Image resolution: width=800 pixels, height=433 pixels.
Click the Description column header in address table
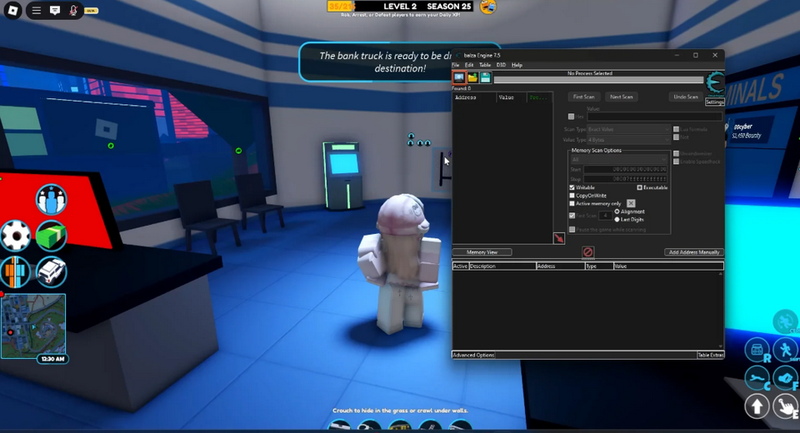tap(502, 266)
